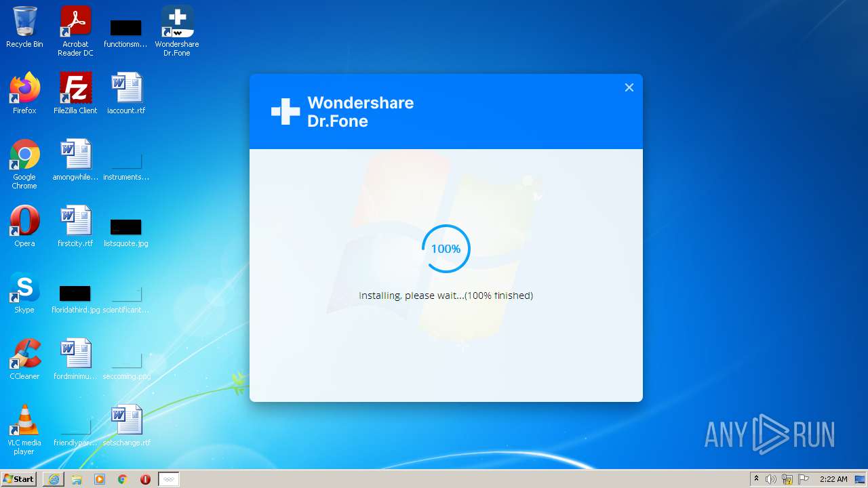This screenshot has height=488, width=868.
Task: Launch Opera desktop shortcut
Action: coord(24,226)
